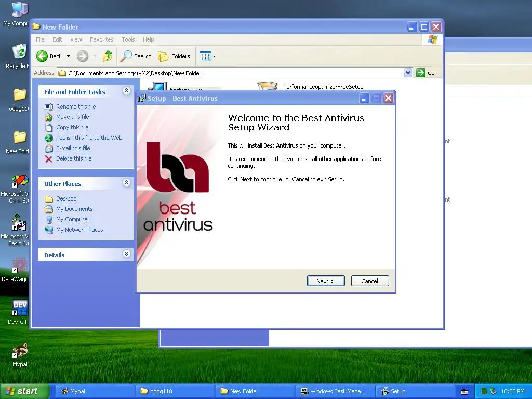Open the File menu
532x399 pixels.
(x=40, y=39)
